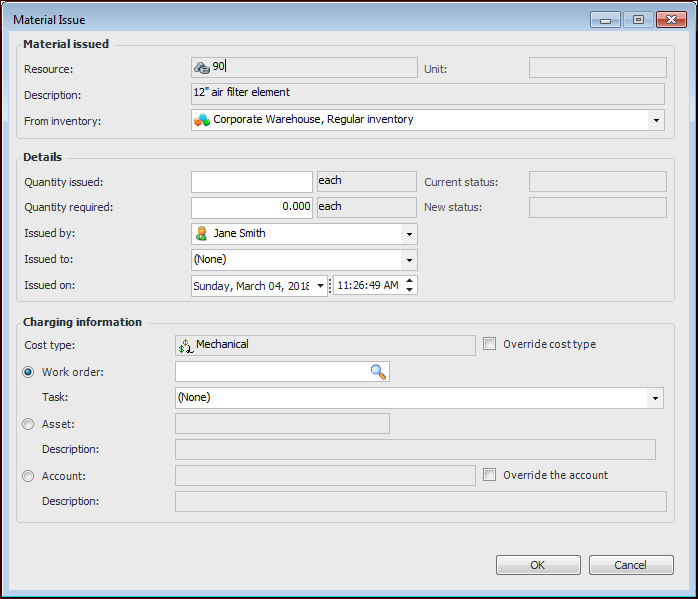This screenshot has width=698, height=599.
Task: Close the Material Issue dialog
Action: (x=671, y=20)
